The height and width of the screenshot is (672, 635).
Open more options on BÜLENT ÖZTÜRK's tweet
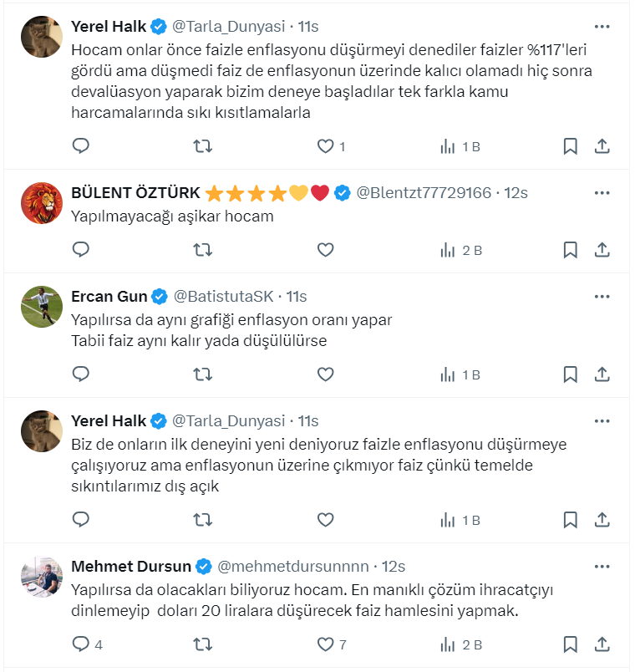[602, 193]
